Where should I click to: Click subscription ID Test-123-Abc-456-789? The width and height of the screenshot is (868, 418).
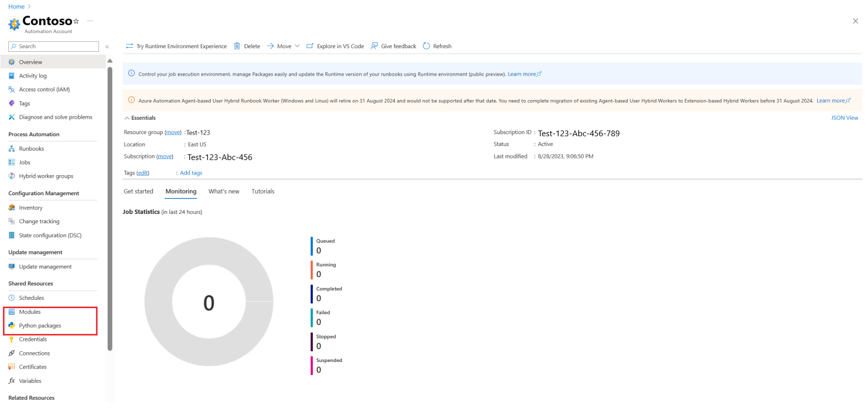pyautogui.click(x=578, y=134)
